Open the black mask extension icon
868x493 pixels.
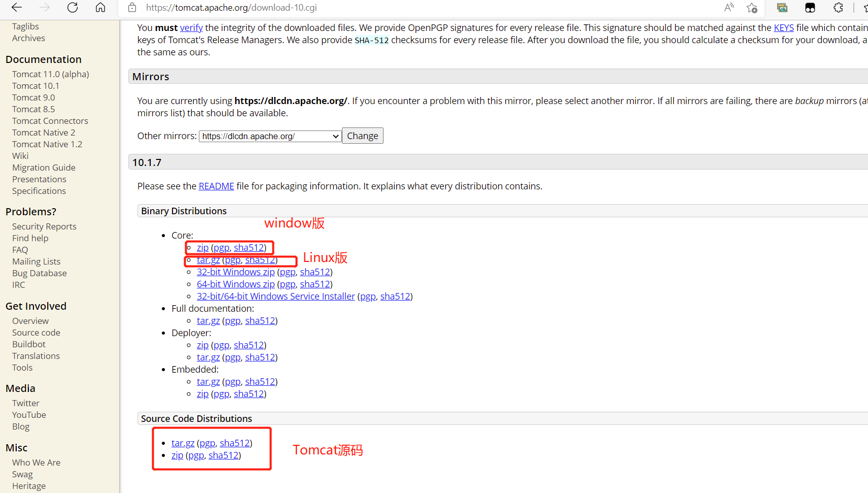coord(810,8)
